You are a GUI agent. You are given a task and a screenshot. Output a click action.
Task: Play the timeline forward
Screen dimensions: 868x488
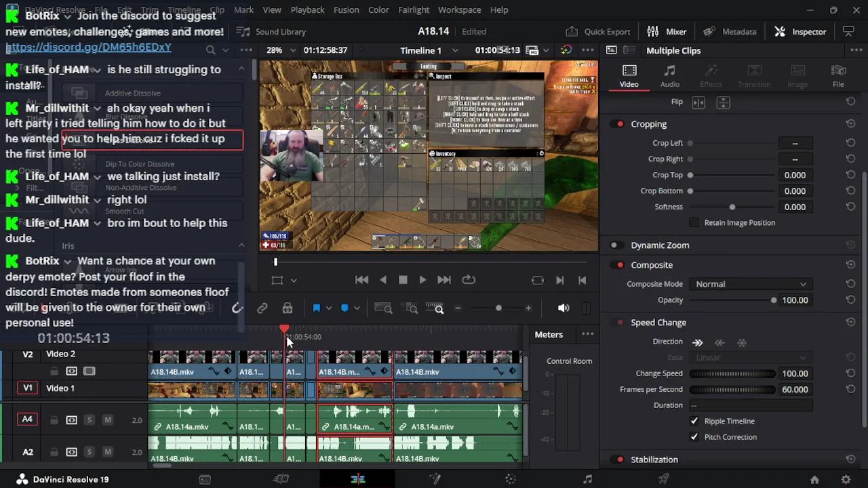[x=422, y=280]
